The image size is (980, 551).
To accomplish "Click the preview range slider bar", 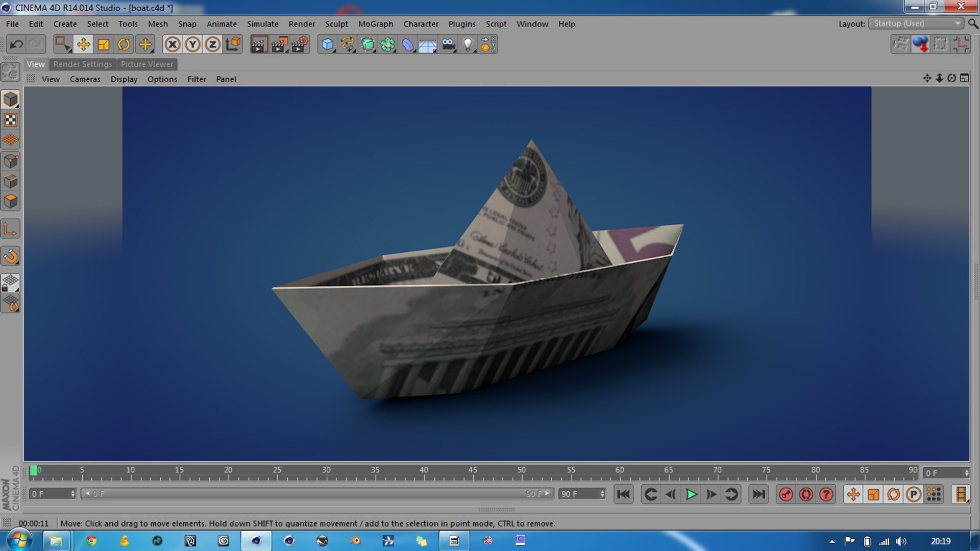I will tap(317, 494).
